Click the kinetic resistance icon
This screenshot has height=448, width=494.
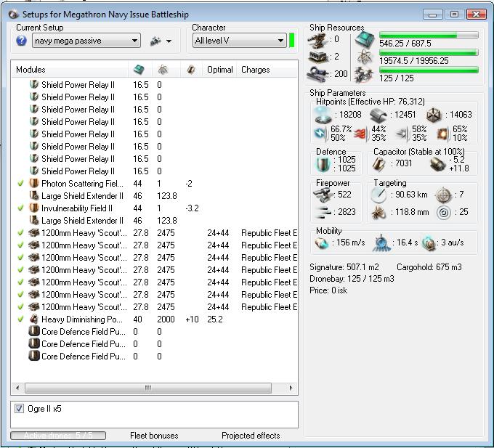(402, 134)
